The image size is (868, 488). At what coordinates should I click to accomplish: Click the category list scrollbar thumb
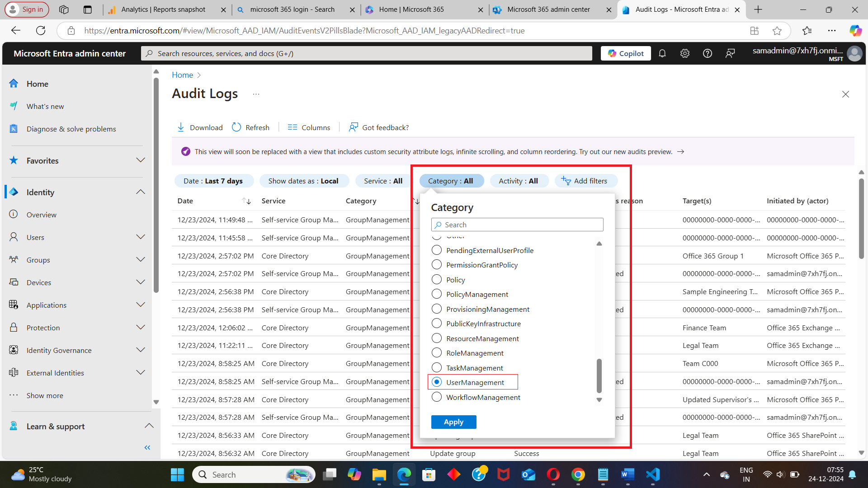(x=599, y=375)
